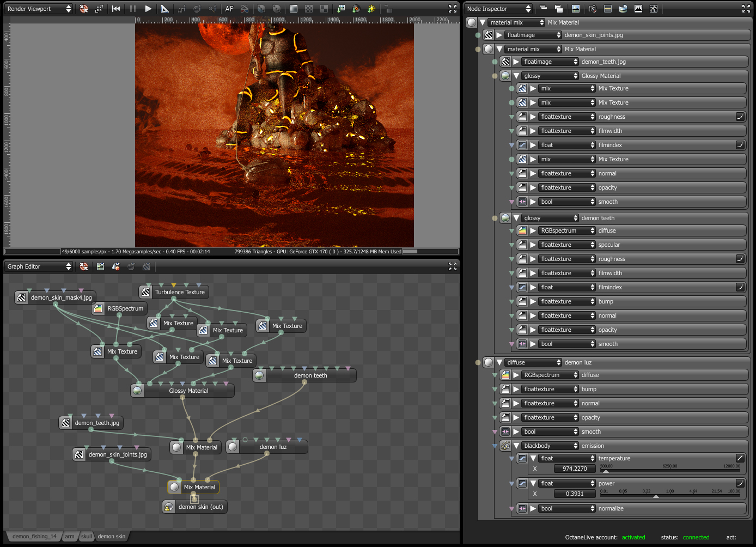Open the top material mix type dropdown
The image size is (756, 547).
tap(516, 22)
